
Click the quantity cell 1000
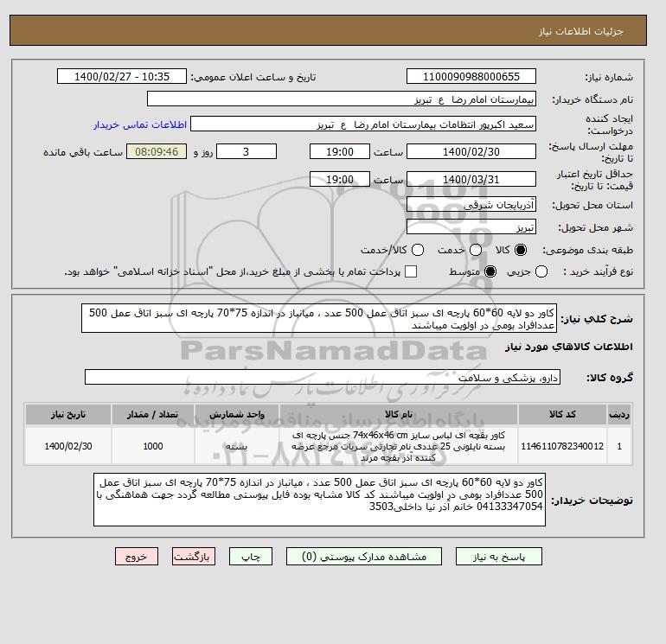point(153,446)
